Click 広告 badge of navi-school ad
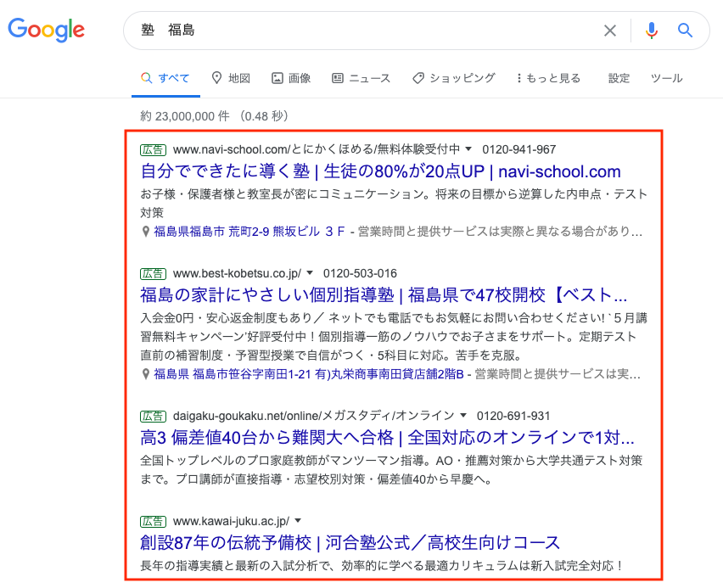The height and width of the screenshot is (588, 723). pyautogui.click(x=153, y=149)
